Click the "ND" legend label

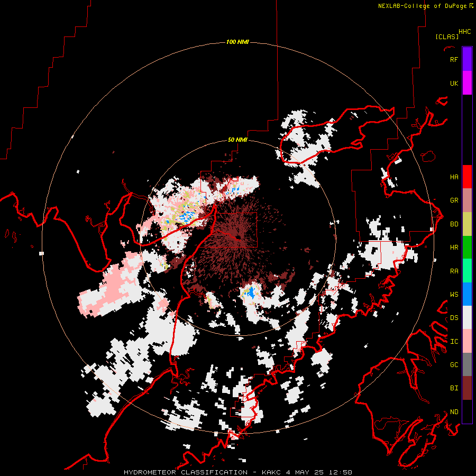pos(454,412)
